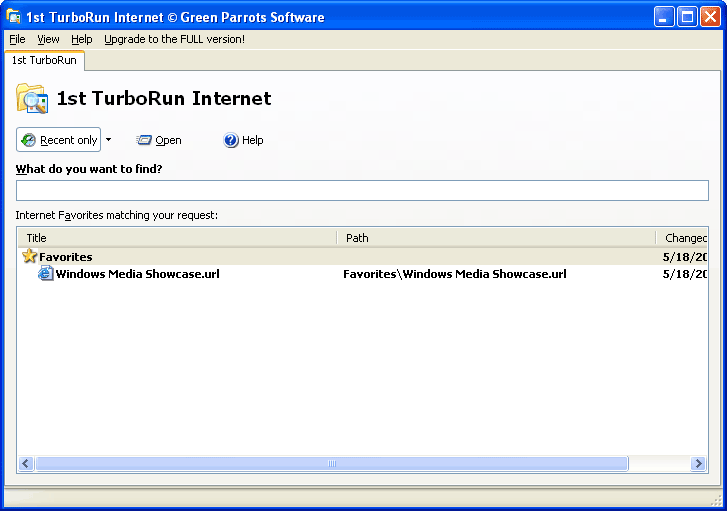Open the File menu
The width and height of the screenshot is (727, 511).
(17, 39)
